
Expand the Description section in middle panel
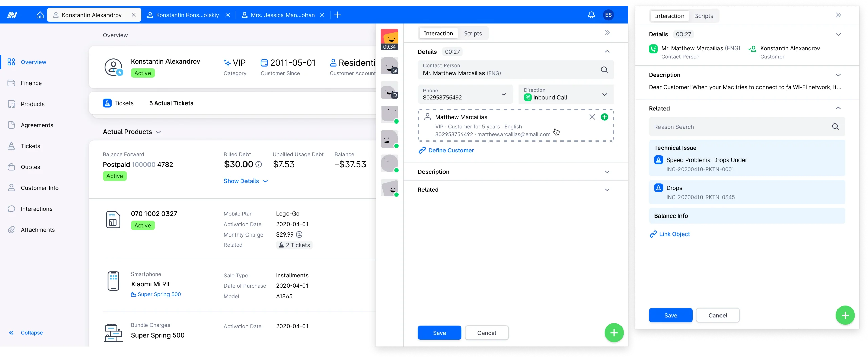coord(607,172)
